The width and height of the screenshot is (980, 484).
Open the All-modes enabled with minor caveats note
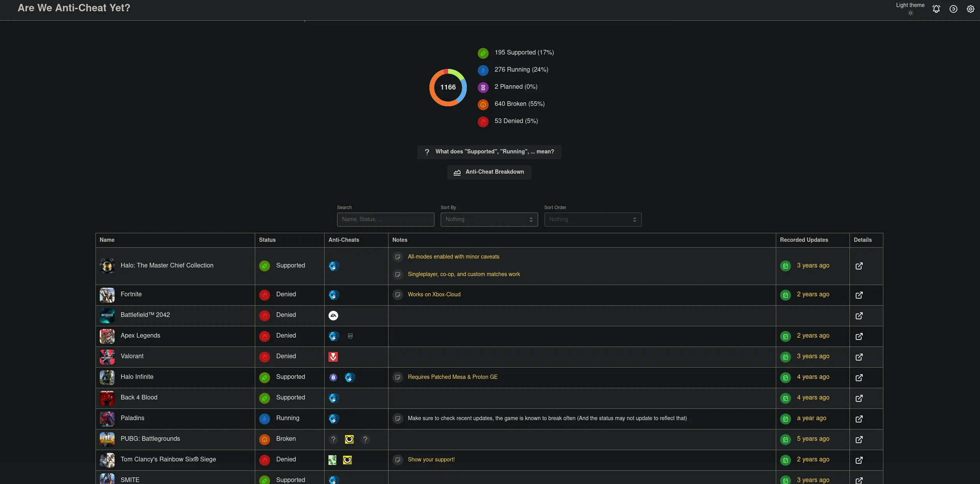tap(454, 257)
